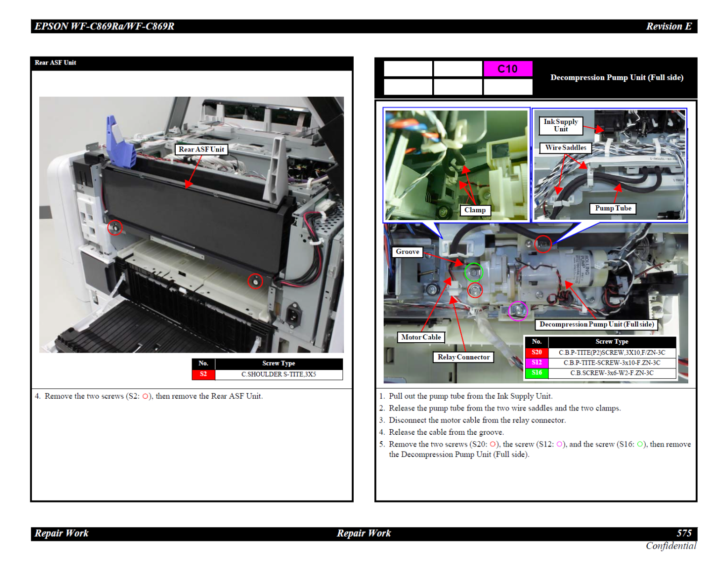This screenshot has height=561, width=728.
Task: Click page number 575 in footer
Action: pyautogui.click(x=684, y=533)
